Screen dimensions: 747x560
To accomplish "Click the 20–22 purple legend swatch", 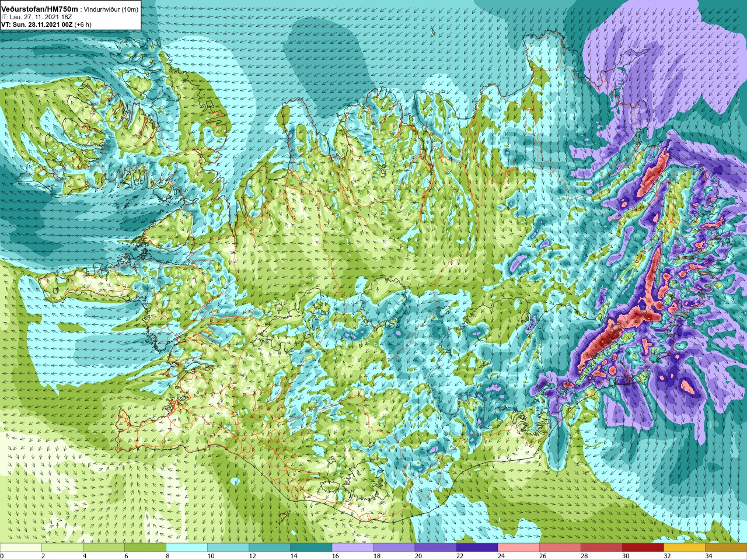I will point(435,548).
